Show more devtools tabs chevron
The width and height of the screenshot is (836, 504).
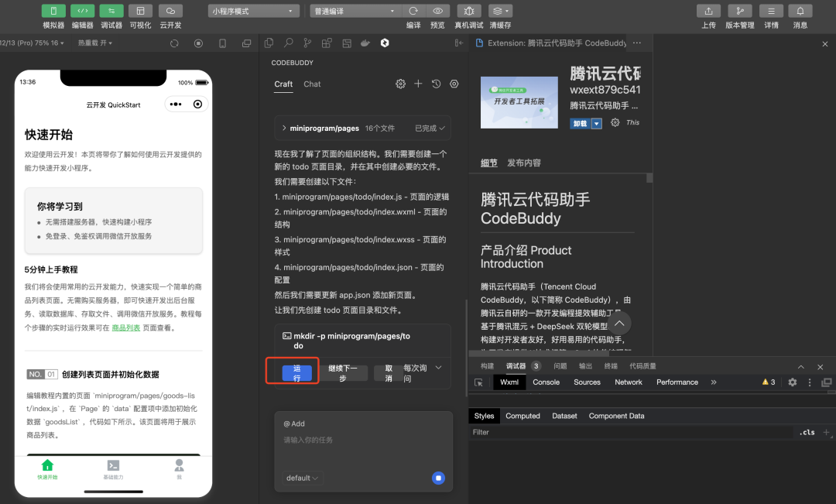pyautogui.click(x=714, y=382)
